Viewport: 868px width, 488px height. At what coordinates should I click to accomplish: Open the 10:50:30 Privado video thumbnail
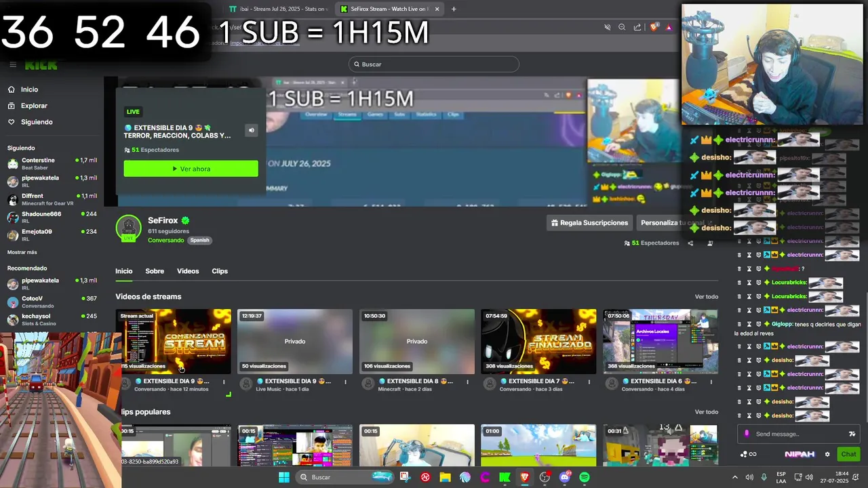[x=417, y=342]
